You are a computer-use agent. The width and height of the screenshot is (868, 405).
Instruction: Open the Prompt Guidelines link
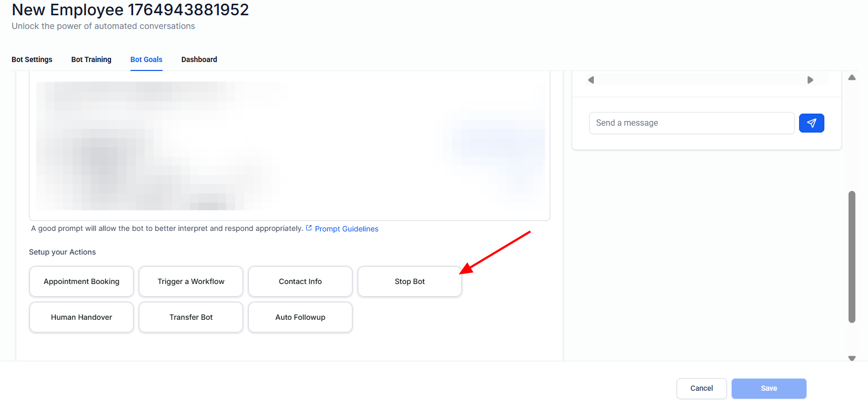pos(346,229)
